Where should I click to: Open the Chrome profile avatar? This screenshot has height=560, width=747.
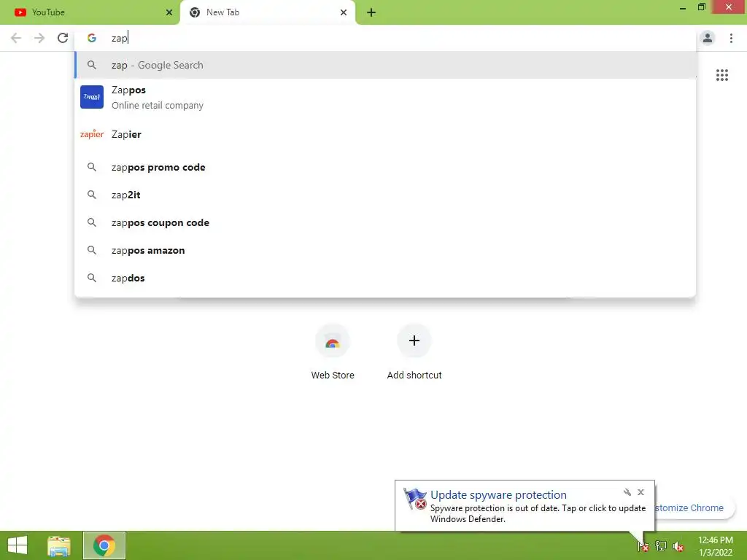(708, 38)
